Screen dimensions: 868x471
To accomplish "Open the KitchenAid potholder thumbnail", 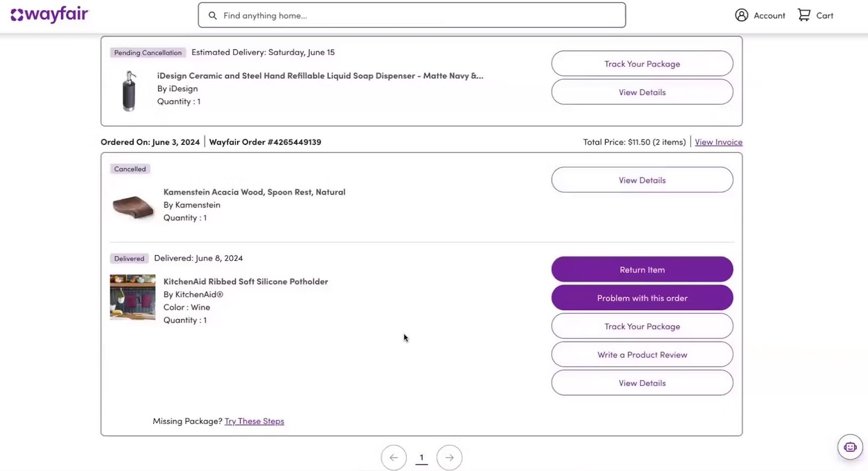I will click(132, 297).
